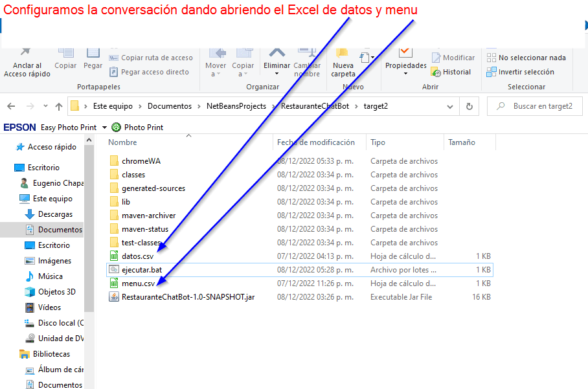Select the test-classes folder
The image size is (588, 389).
(x=141, y=243)
